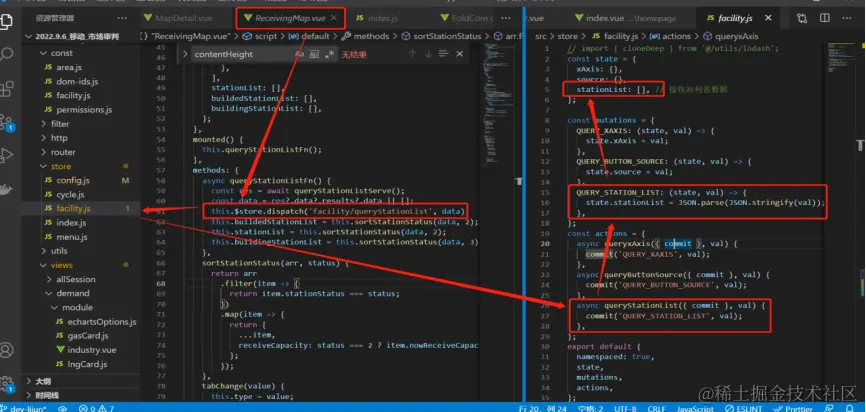The width and height of the screenshot is (866, 412).
Task: Toggle match case in the find widget
Action: coord(299,54)
